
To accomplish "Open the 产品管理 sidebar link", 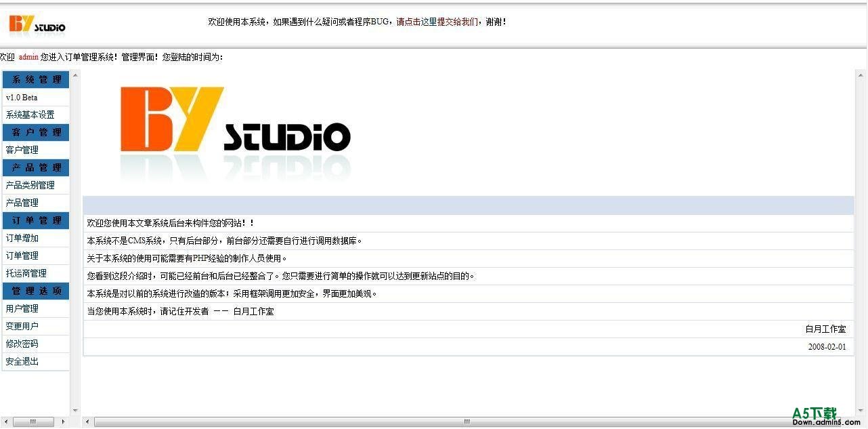I will 22,203.
